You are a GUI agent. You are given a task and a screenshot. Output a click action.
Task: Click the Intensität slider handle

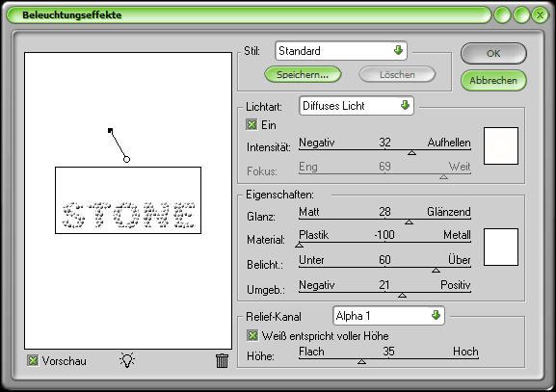[411, 153]
